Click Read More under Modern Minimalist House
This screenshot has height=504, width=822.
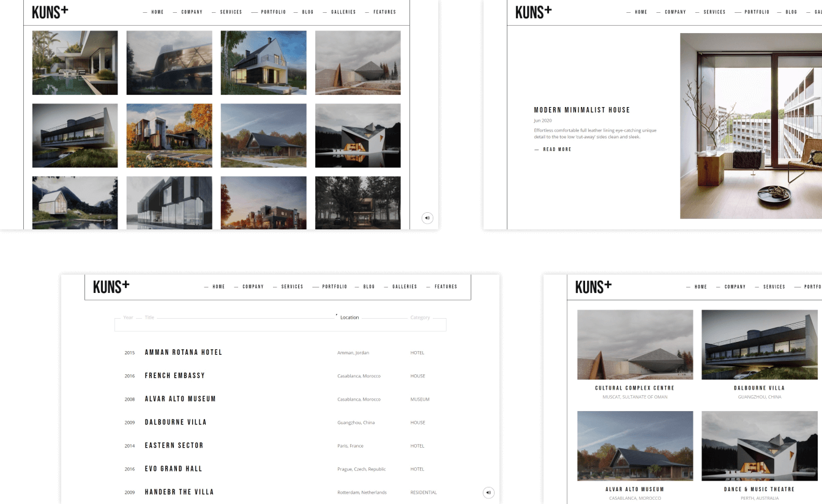tap(556, 149)
